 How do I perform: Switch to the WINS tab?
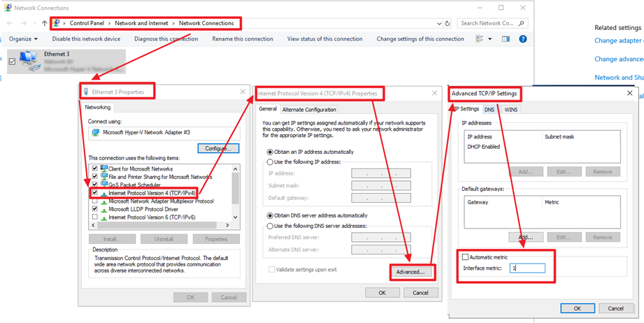511,110
